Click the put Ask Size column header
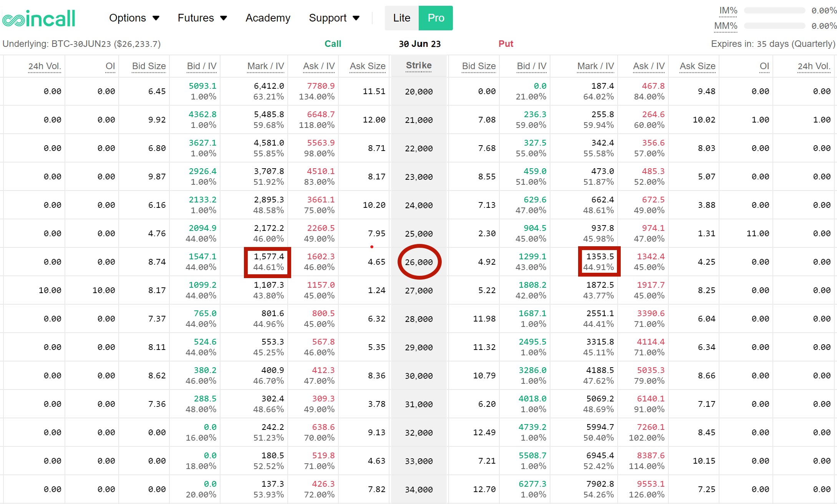Image resolution: width=837 pixels, height=504 pixels. click(x=697, y=66)
